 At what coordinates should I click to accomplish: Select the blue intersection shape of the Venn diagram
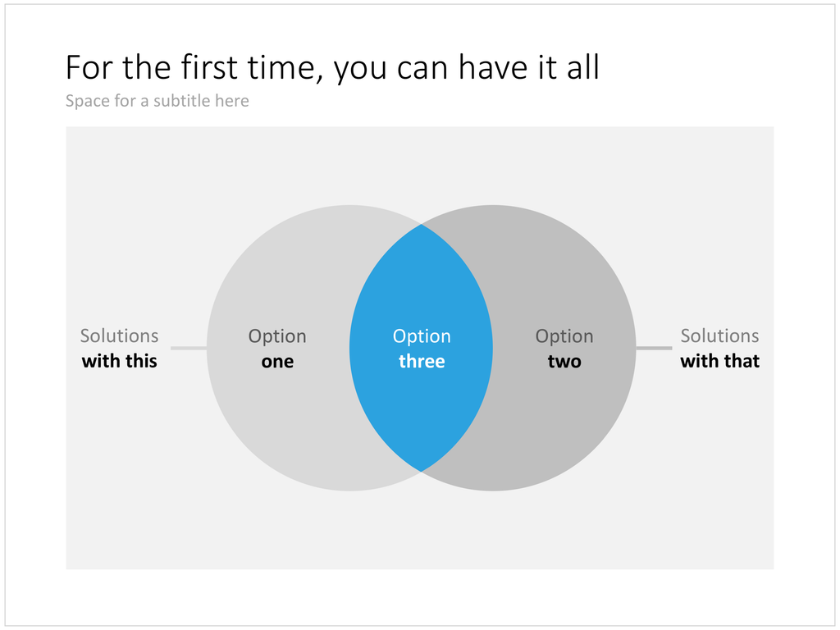tap(421, 348)
